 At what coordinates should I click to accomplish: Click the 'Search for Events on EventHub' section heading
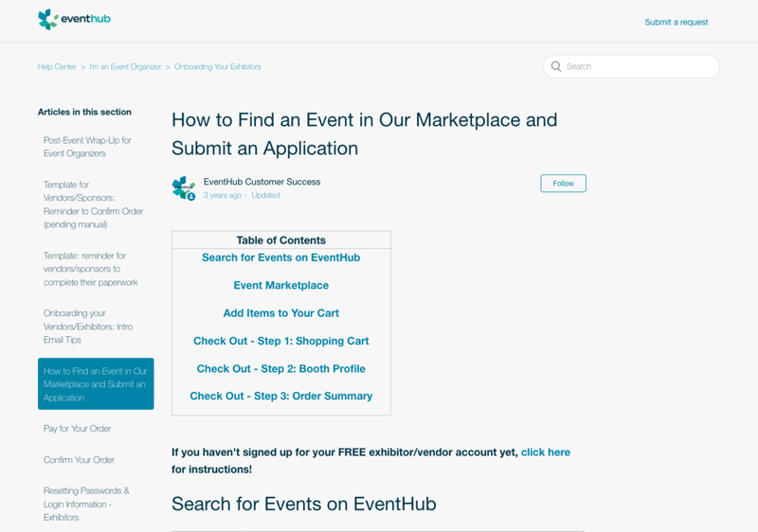303,504
